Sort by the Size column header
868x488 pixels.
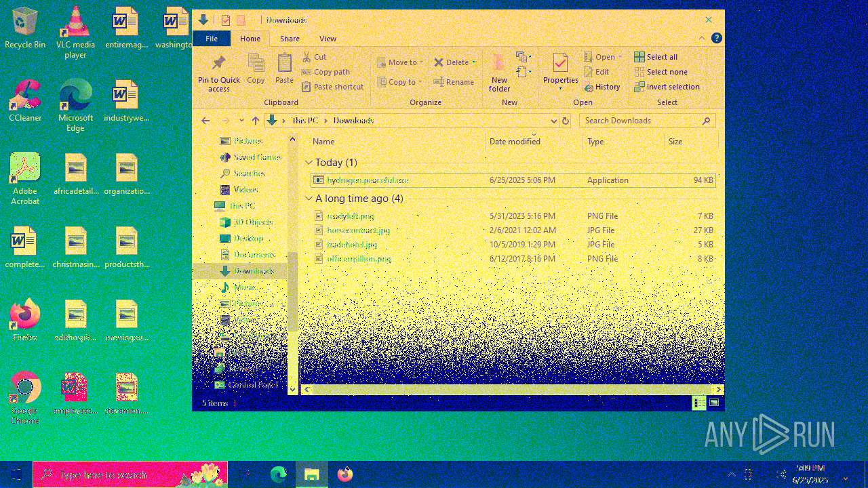point(690,142)
